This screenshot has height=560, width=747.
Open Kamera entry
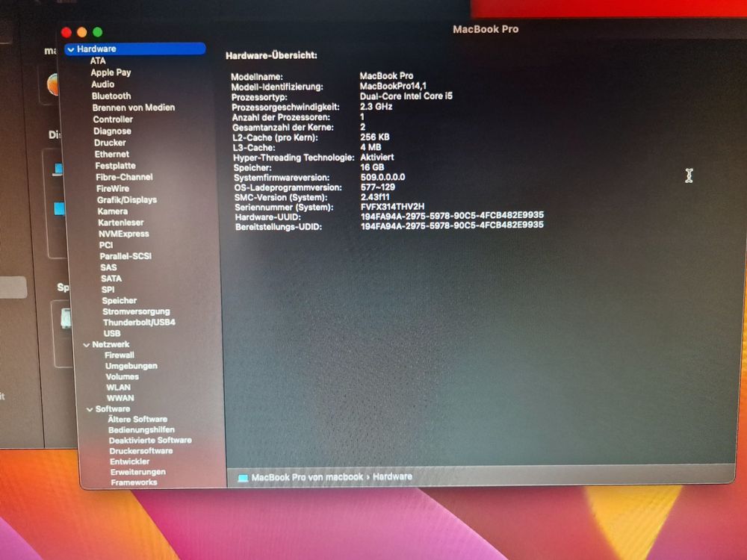tap(113, 211)
